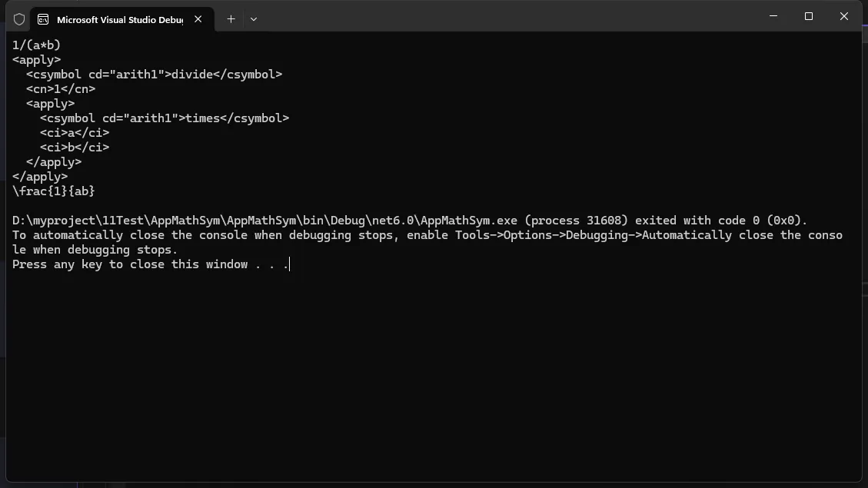Screen dimensions: 868x488
Task: Expand the new tab profile dropdown chevron
Action: (254, 19)
